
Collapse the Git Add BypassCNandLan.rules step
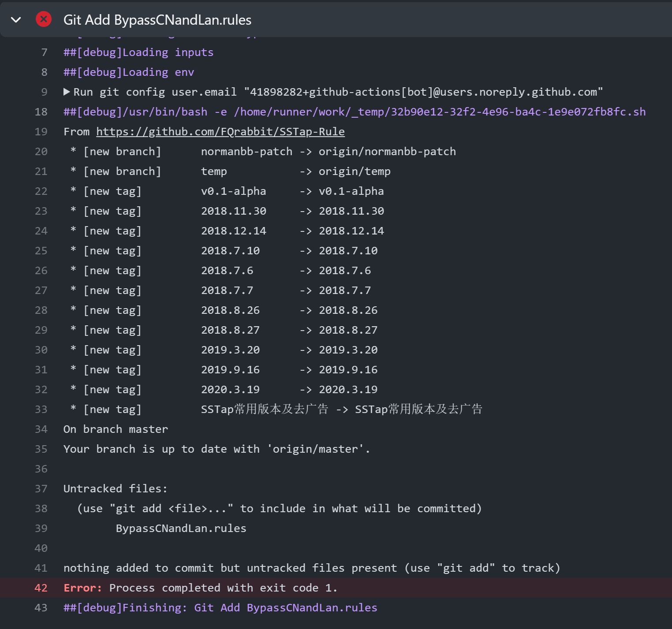click(x=16, y=19)
